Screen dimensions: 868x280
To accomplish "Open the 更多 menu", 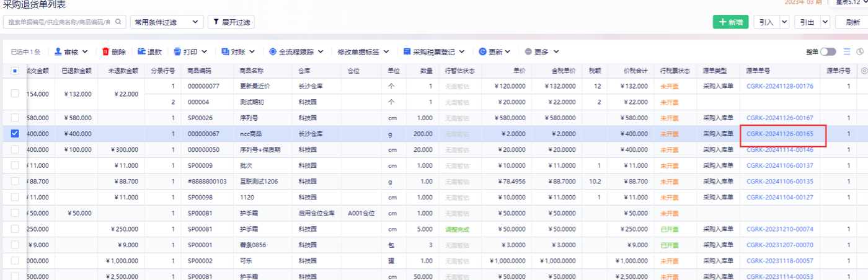I will [x=541, y=52].
